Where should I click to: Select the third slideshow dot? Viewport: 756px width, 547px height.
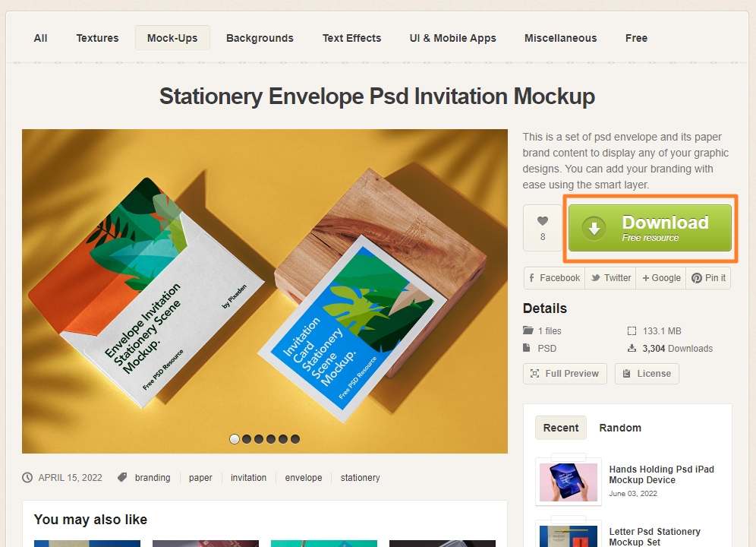click(258, 439)
